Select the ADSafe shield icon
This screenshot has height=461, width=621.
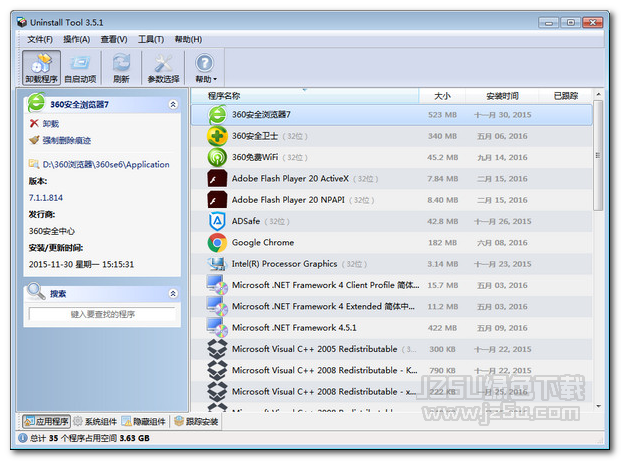(x=217, y=221)
